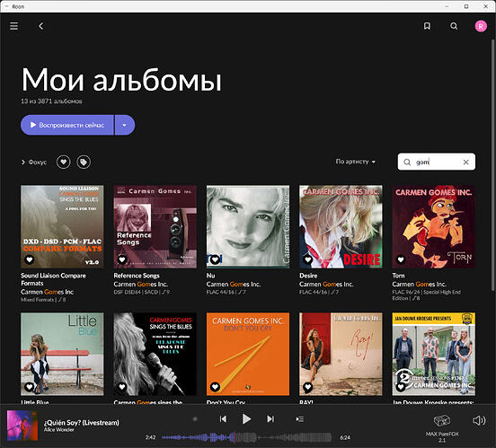Open global search magnifier icon
The image size is (496, 448).
coord(454,26)
